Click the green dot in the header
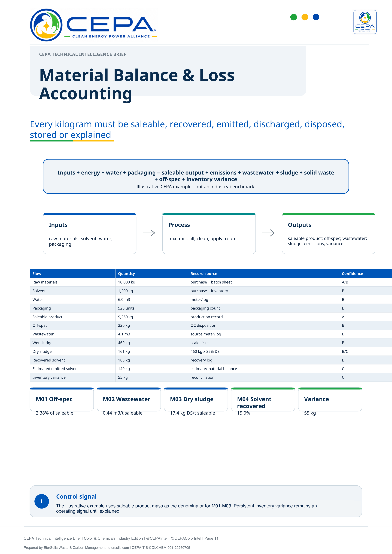Screen dimensions: 392x554 pos(294,17)
